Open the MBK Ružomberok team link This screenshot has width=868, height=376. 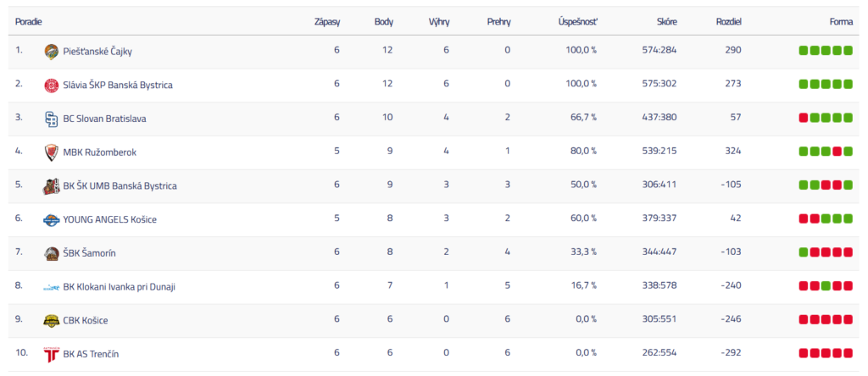click(100, 152)
